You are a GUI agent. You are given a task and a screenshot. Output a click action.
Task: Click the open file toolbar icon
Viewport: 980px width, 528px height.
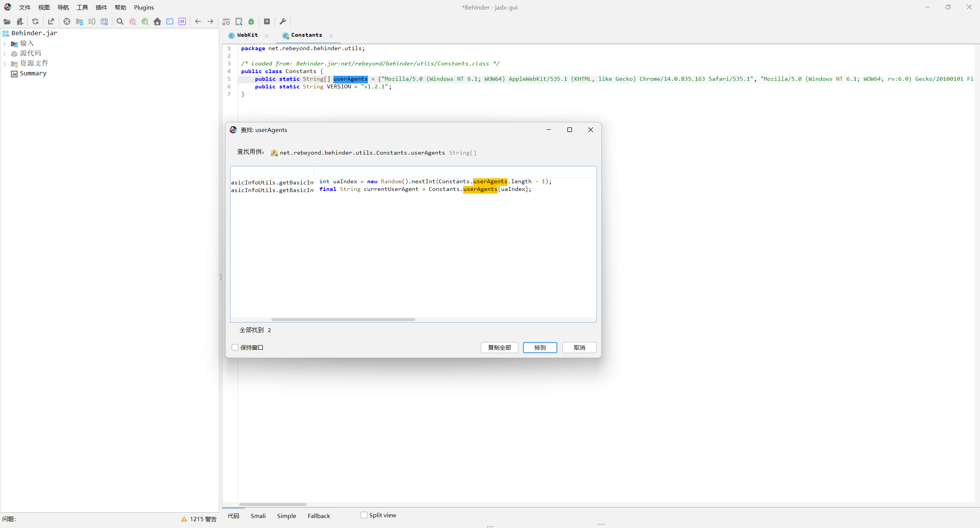tap(7, 21)
